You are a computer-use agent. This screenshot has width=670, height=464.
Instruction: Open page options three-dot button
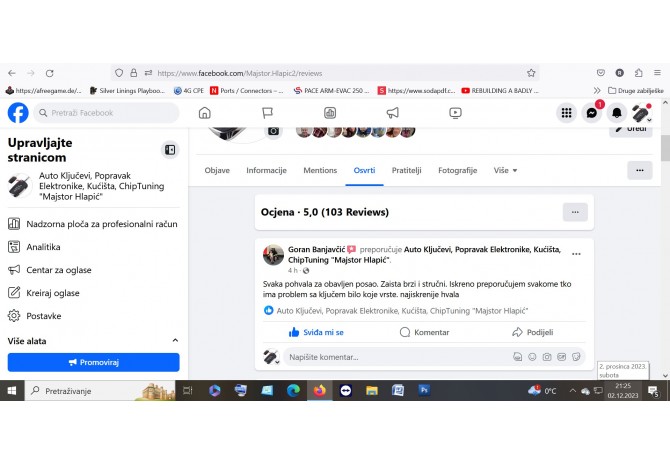640,170
